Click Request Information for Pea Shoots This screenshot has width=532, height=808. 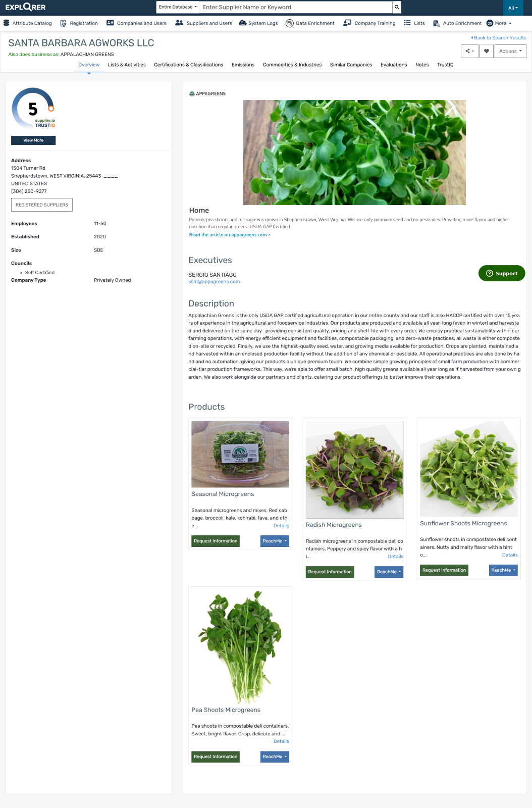pyautogui.click(x=216, y=756)
